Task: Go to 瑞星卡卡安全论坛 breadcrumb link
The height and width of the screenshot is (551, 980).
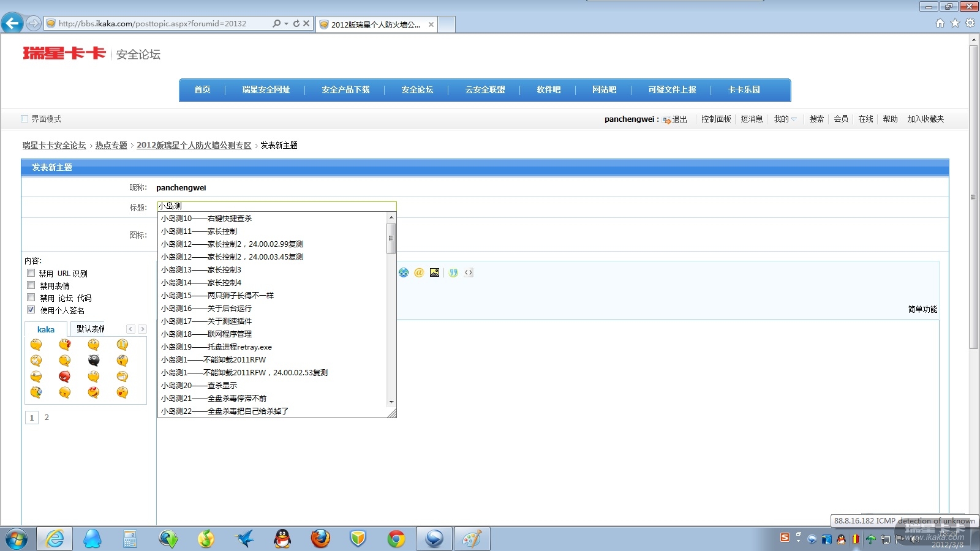Action: [55, 145]
